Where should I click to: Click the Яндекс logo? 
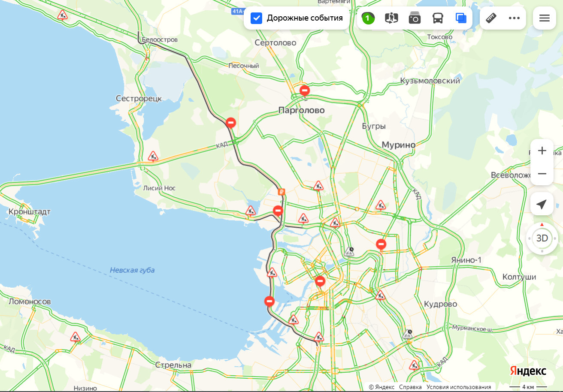[528, 371]
